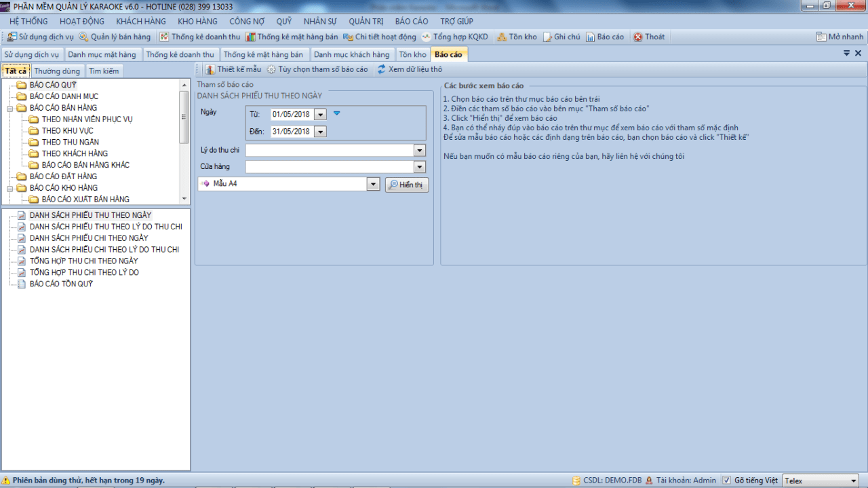Open the Quản lý bán hàng toolbar icon
The height and width of the screenshot is (488, 868).
point(83,37)
